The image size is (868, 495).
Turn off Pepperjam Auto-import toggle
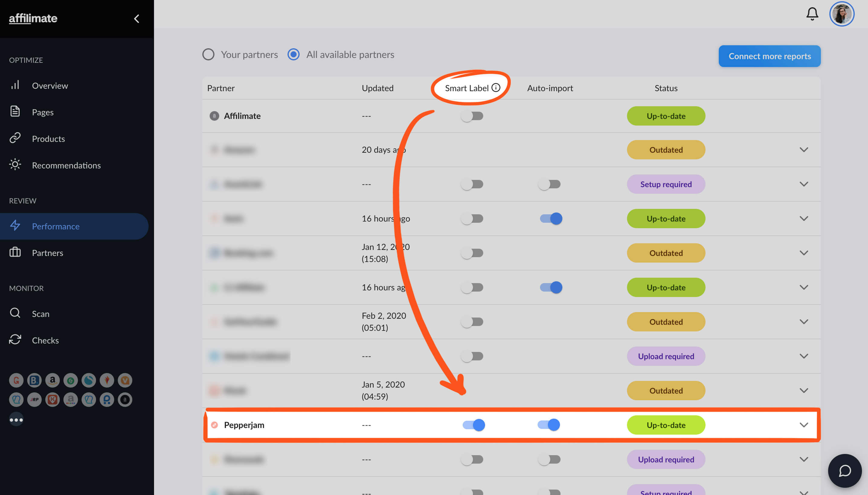(x=549, y=425)
